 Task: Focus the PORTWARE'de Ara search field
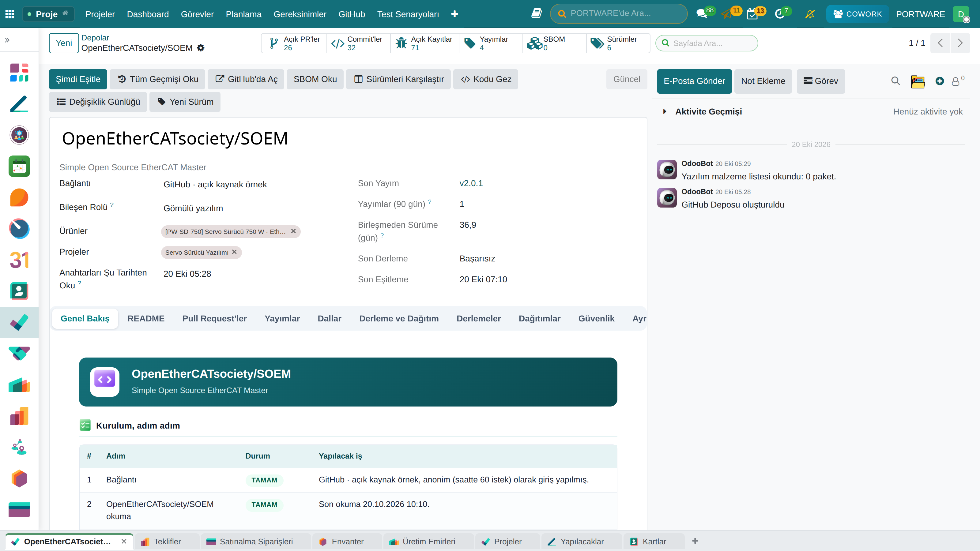619,14
